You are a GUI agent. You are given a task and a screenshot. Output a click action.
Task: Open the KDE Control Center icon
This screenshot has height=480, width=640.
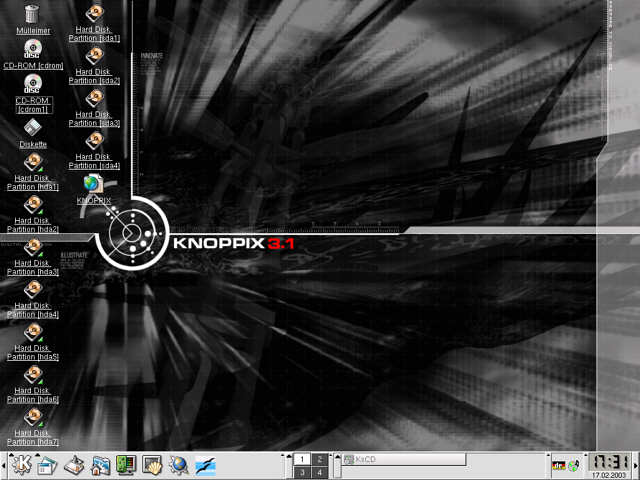point(126,465)
